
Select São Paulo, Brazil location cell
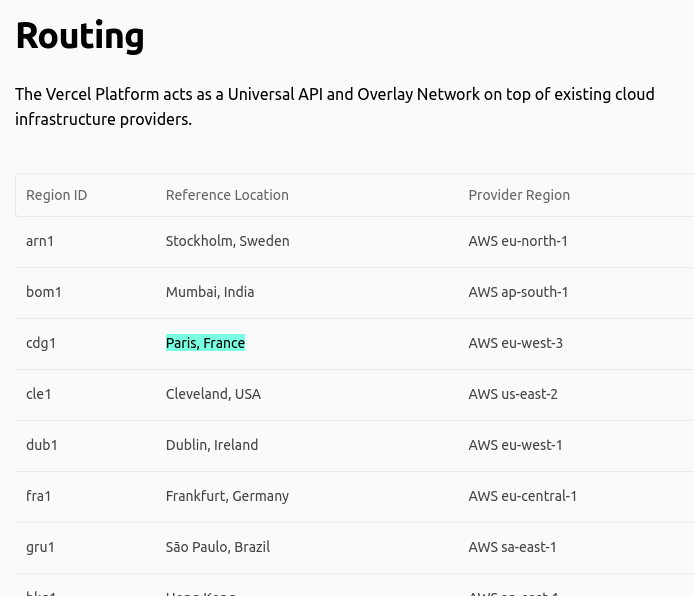[x=218, y=547]
